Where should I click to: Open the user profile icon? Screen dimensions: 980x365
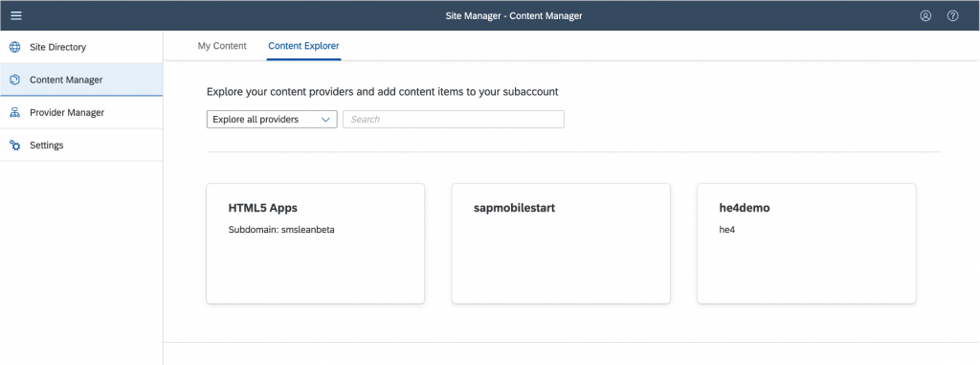click(925, 15)
